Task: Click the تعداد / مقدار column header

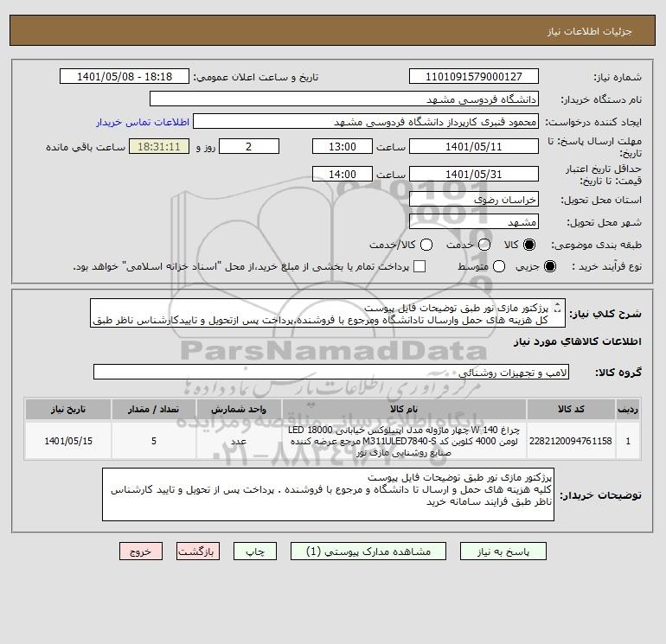Action: click(x=153, y=409)
